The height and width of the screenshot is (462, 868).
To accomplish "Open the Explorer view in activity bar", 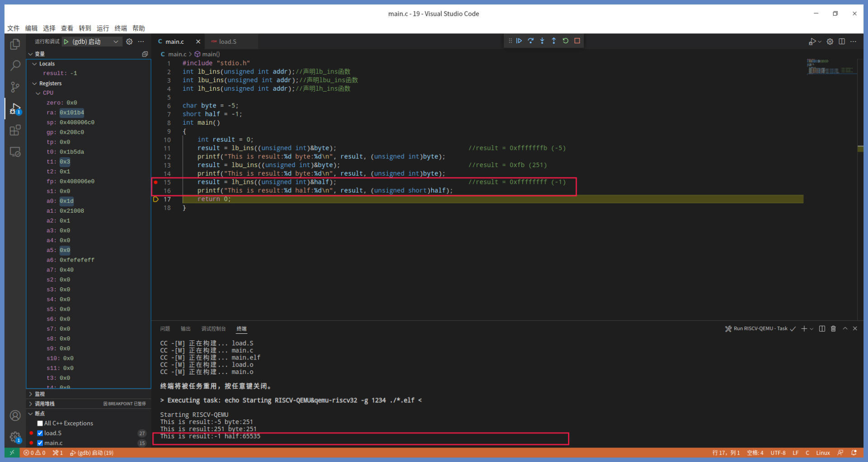I will pos(15,44).
